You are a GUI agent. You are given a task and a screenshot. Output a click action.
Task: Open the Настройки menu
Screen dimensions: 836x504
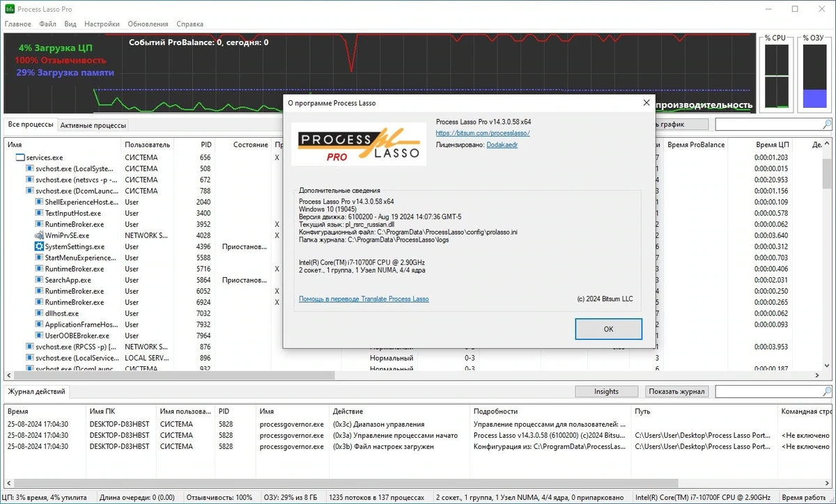coord(102,24)
